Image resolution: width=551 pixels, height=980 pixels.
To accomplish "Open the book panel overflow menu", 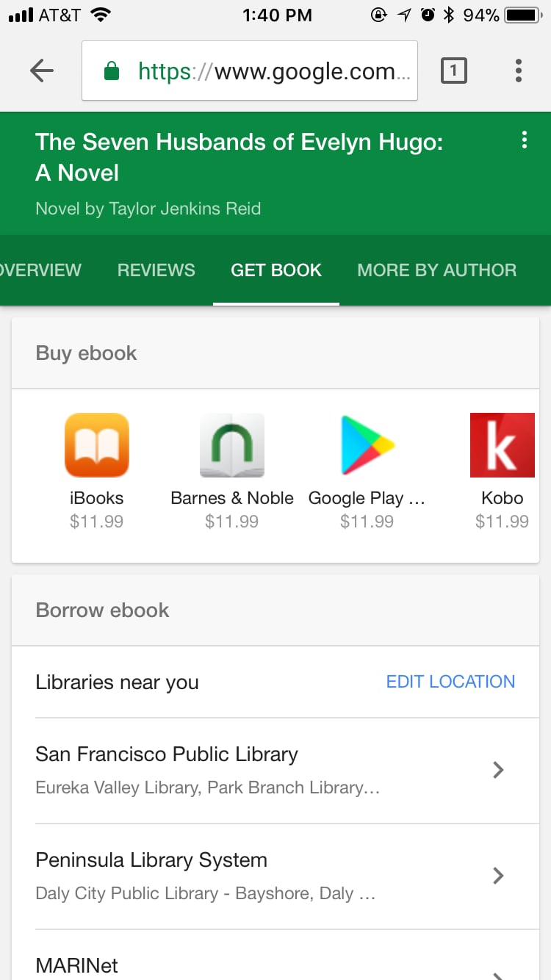I will pyautogui.click(x=524, y=140).
